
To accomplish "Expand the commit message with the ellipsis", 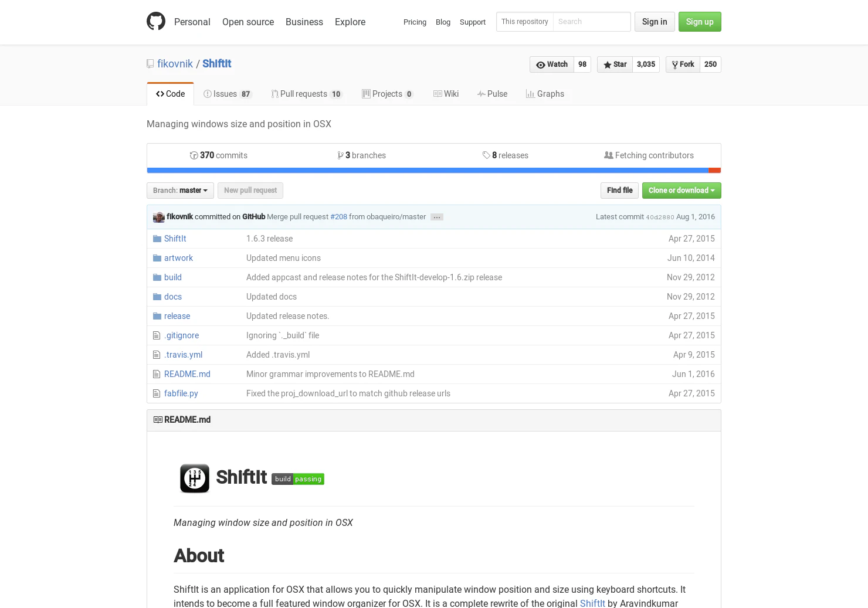I will [436, 217].
